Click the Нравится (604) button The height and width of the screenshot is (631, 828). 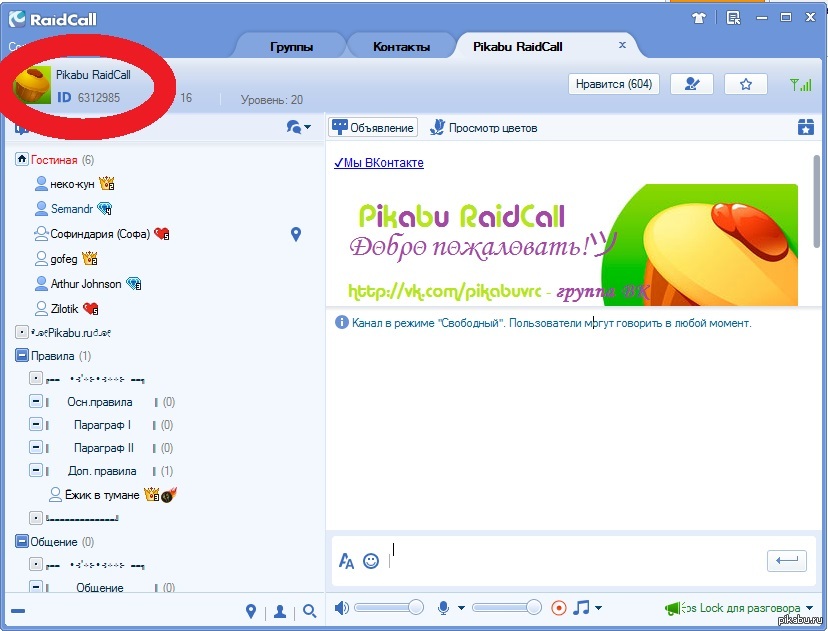click(x=614, y=84)
